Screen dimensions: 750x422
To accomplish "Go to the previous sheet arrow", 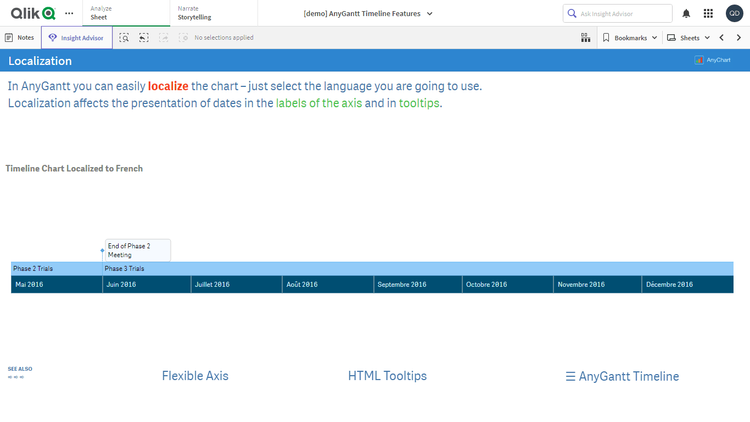I will 721,37.
